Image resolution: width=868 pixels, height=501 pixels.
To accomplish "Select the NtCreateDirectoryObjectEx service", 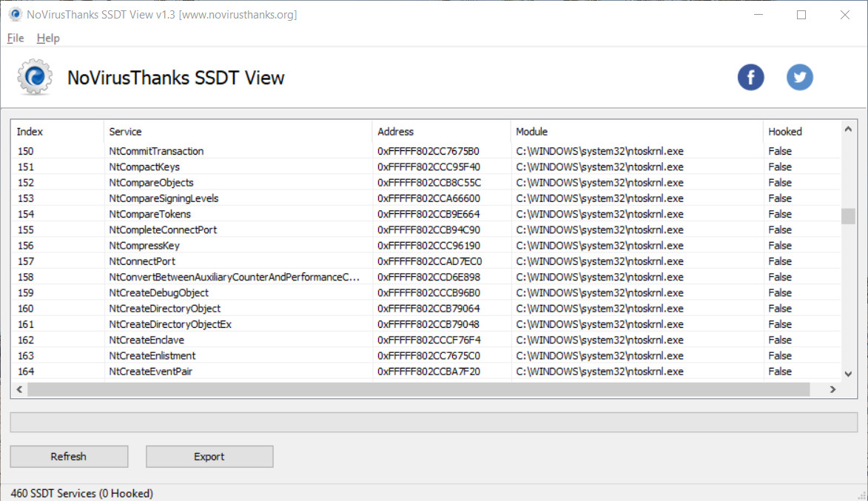I will click(170, 324).
